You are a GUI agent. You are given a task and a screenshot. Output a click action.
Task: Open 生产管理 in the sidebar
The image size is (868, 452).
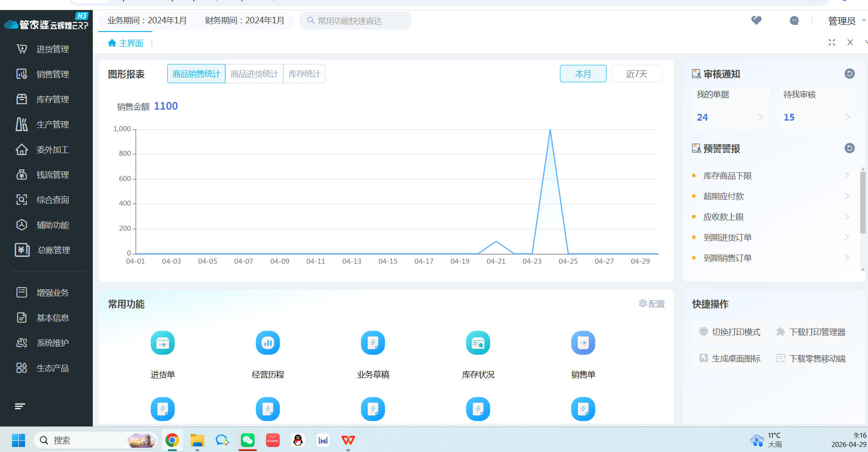43,124
